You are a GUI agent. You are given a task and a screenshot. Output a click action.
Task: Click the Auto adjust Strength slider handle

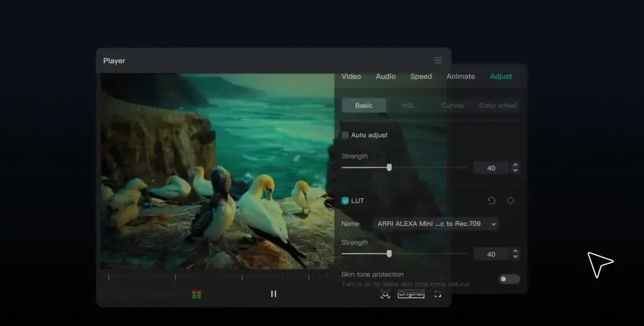click(389, 167)
